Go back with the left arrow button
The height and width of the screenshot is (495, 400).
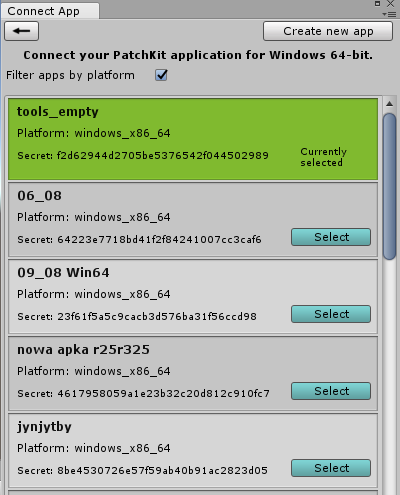(x=22, y=31)
